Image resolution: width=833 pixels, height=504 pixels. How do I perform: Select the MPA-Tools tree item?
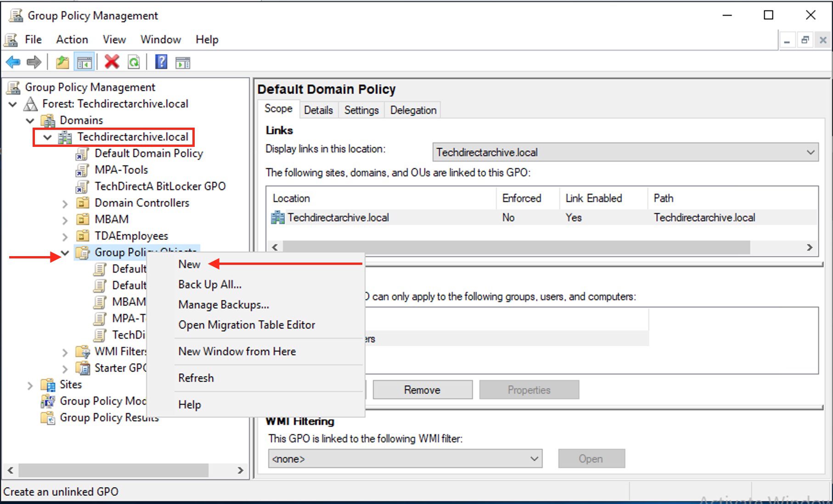121,170
